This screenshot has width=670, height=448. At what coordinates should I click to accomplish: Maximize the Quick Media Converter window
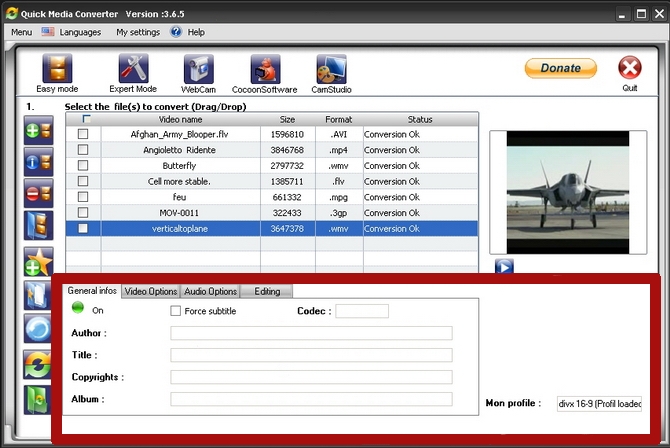pos(641,14)
